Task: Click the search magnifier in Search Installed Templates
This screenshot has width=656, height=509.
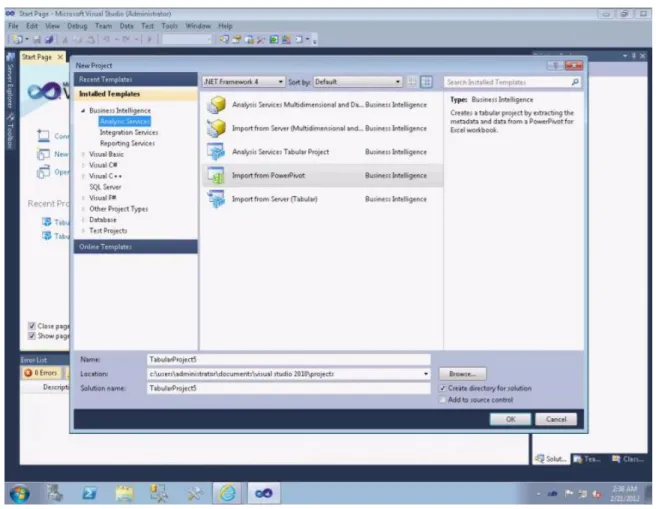Action: pos(575,82)
